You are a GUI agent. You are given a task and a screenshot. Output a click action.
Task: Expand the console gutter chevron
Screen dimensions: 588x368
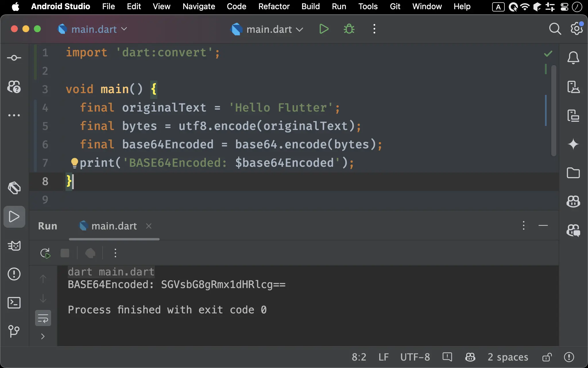[x=43, y=336]
